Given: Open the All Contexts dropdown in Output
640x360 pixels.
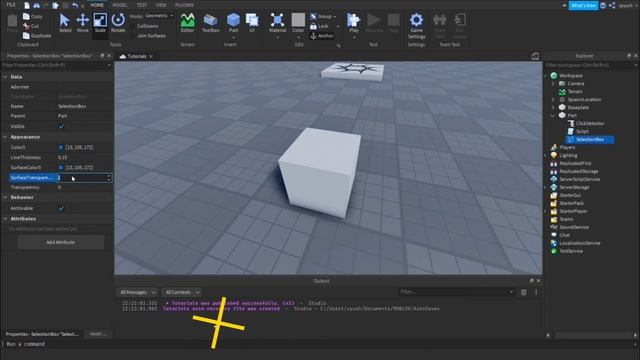Looking at the screenshot, I should pos(182,292).
